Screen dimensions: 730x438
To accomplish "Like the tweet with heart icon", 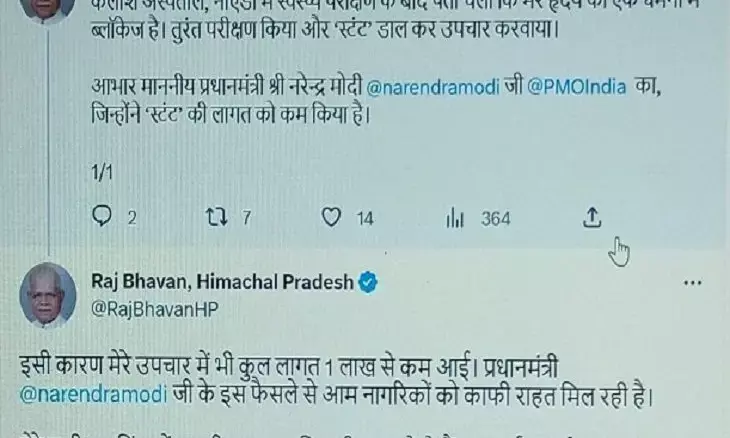I will click(331, 217).
